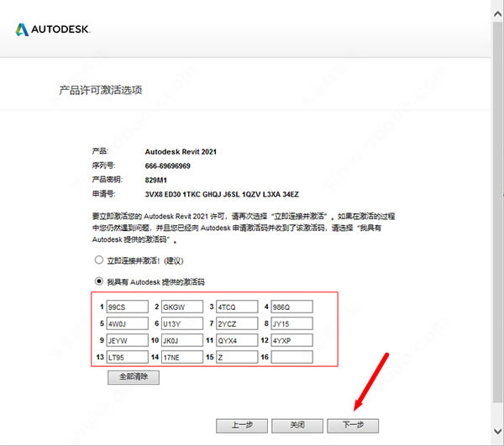Click activation code field 15 containing Z

click(237, 357)
